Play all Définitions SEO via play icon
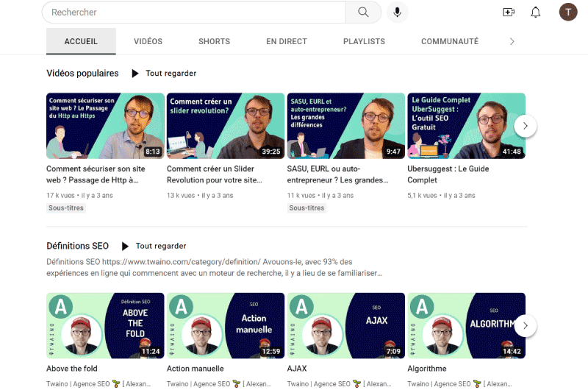588x390 pixels. tap(125, 246)
